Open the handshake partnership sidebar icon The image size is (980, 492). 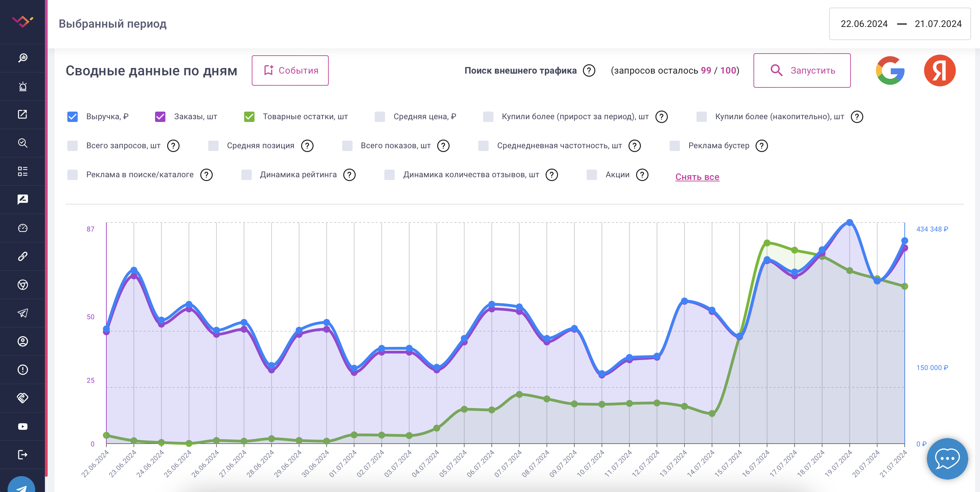(x=22, y=398)
